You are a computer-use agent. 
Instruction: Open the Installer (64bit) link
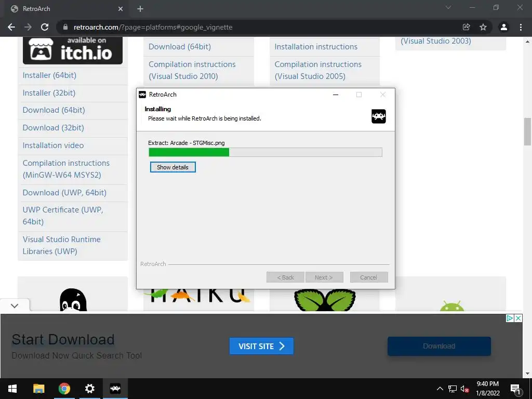pyautogui.click(x=49, y=75)
